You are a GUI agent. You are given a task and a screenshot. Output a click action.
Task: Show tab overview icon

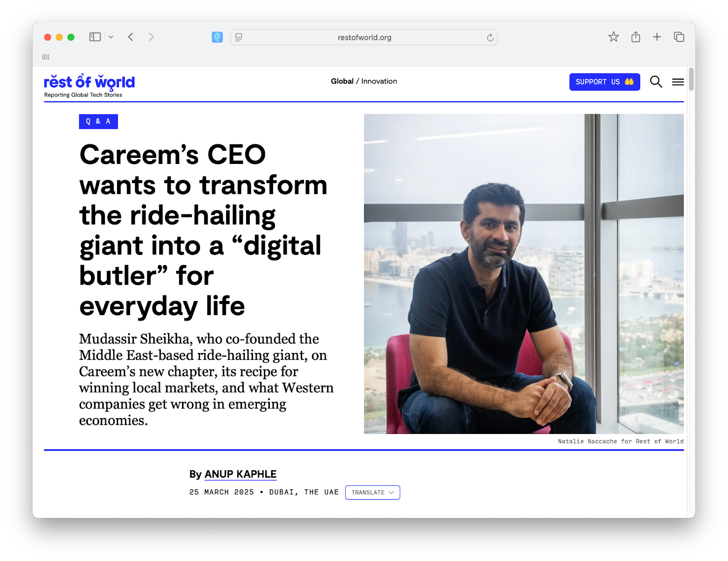click(x=679, y=37)
